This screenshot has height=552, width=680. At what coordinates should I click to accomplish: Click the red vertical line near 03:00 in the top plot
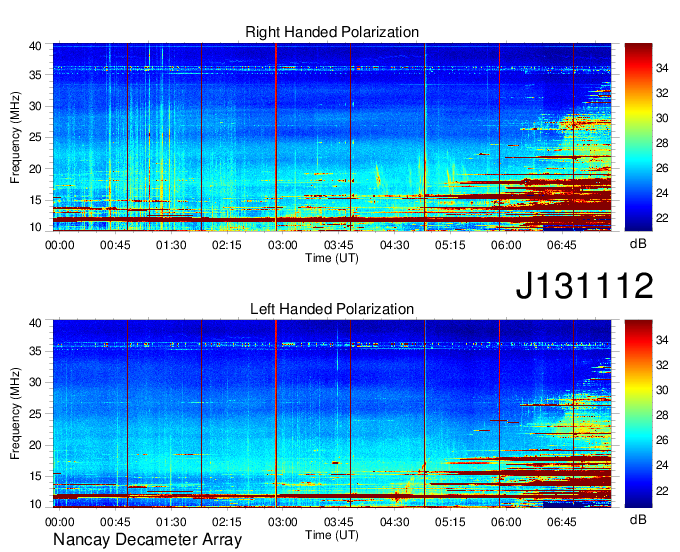tap(276, 137)
